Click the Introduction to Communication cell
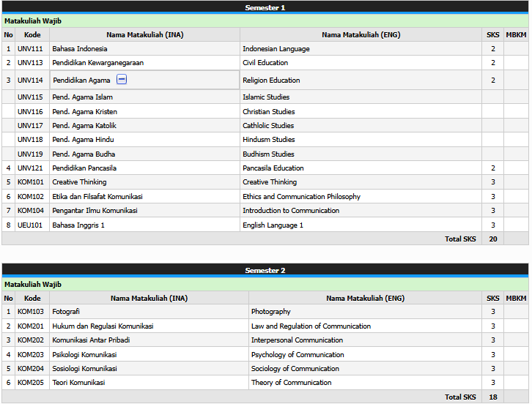532x404 pixels. [x=291, y=211]
